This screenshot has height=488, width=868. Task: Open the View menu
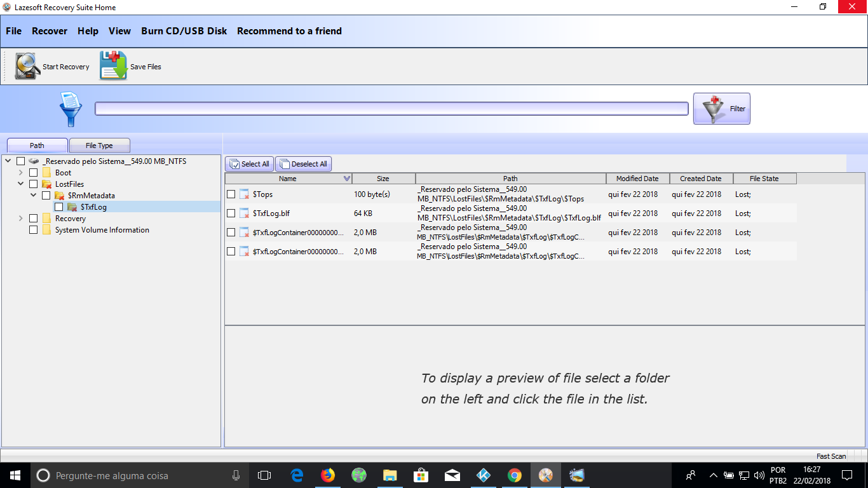119,31
